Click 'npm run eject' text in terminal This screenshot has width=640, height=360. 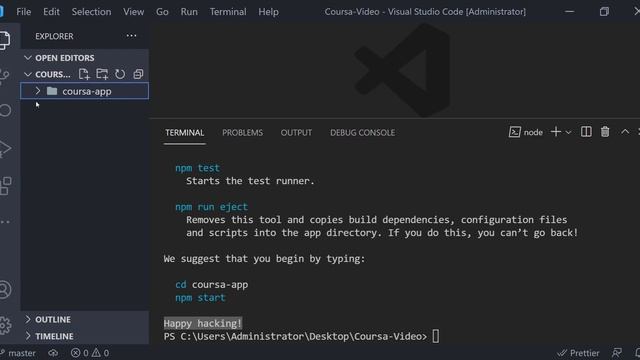(x=211, y=207)
